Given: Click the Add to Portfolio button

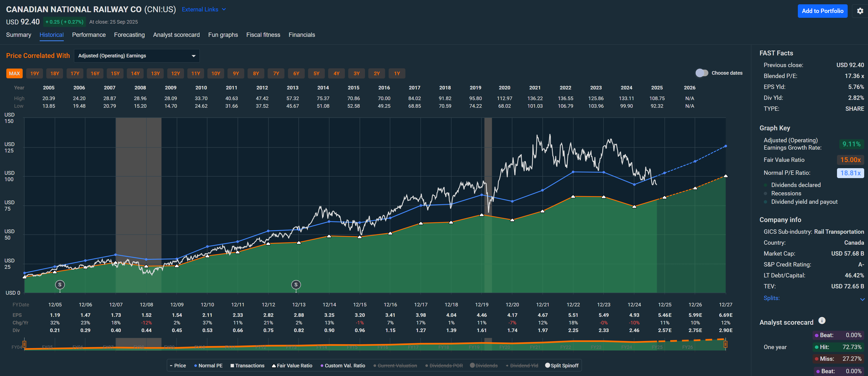Looking at the screenshot, I should point(823,11).
